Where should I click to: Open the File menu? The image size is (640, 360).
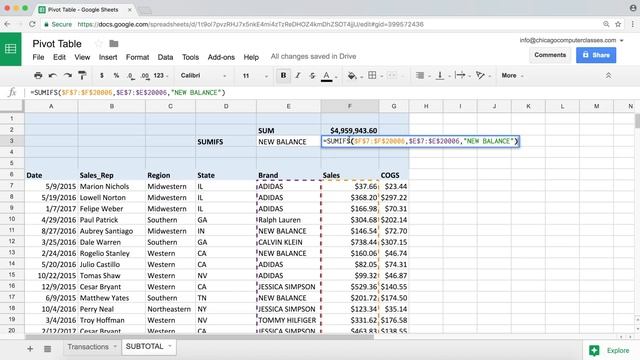(x=38, y=57)
